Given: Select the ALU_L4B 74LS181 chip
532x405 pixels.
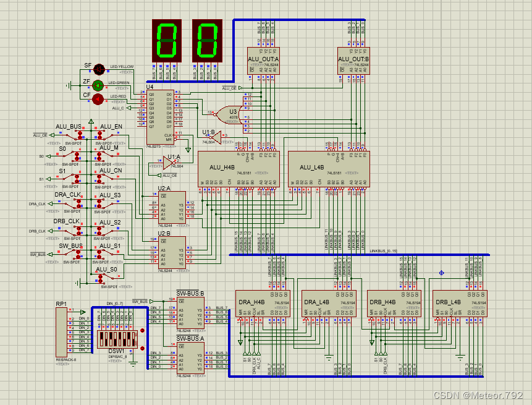Looking at the screenshot, I should coord(329,169).
